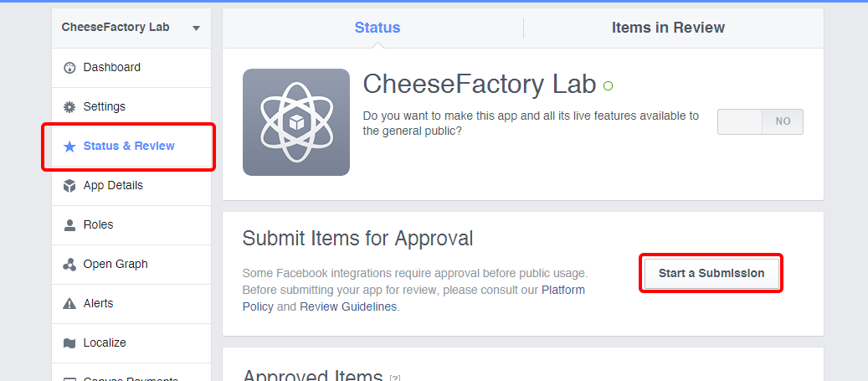868x381 pixels.
Task: Click the App Details cube icon
Action: (x=69, y=186)
